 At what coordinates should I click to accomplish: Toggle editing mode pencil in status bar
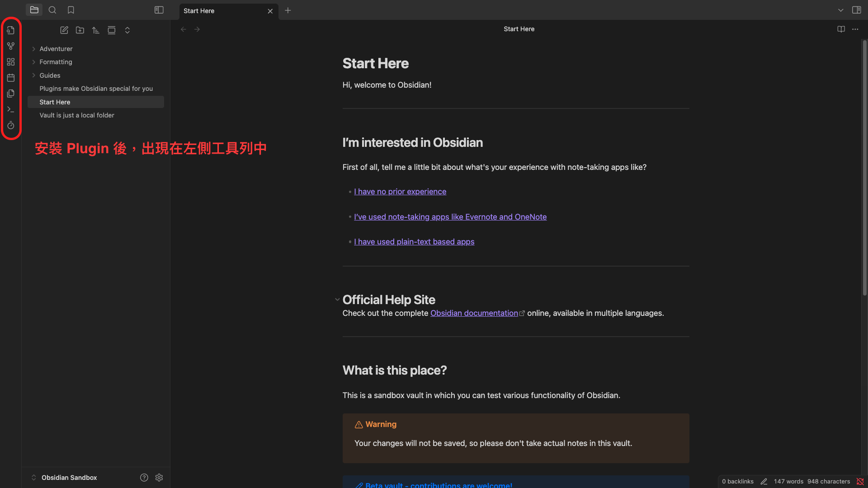764,482
